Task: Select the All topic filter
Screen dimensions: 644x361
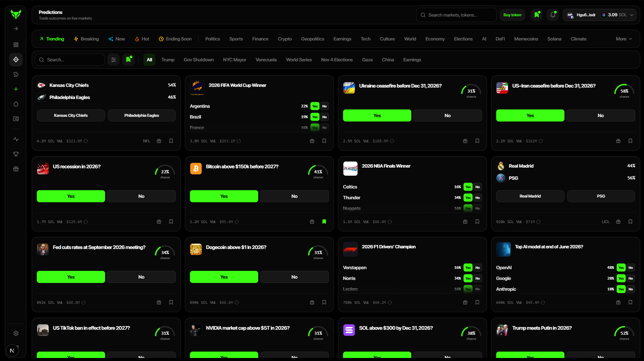Action: pos(149,60)
